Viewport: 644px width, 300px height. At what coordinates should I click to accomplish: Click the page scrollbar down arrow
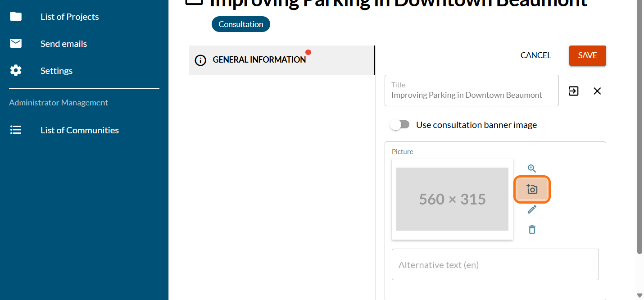640,295
